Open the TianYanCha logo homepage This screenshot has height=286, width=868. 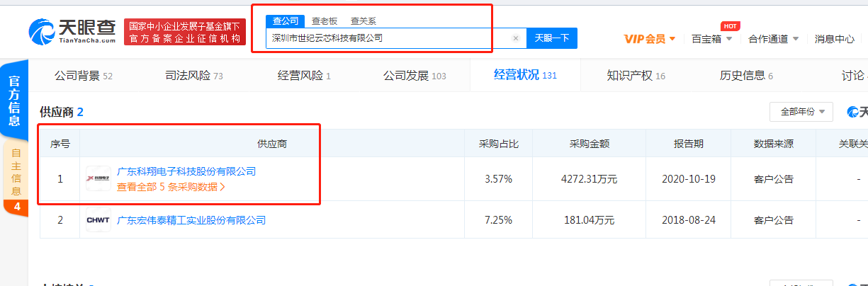(72, 30)
